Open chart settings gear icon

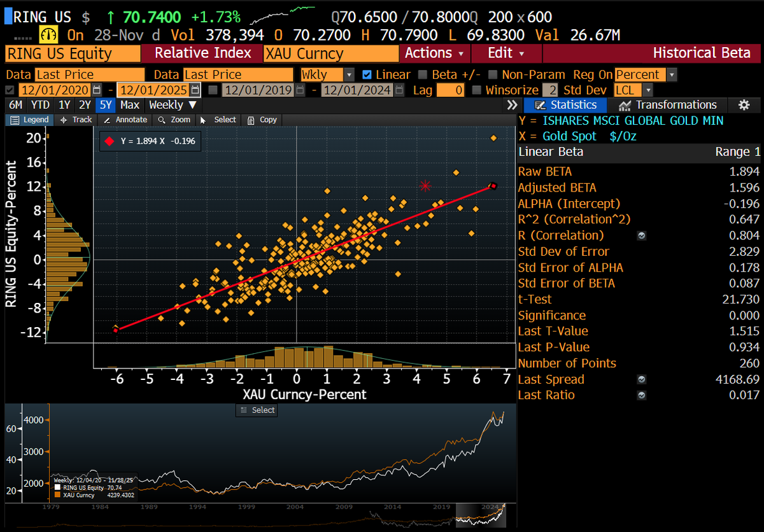[744, 105]
